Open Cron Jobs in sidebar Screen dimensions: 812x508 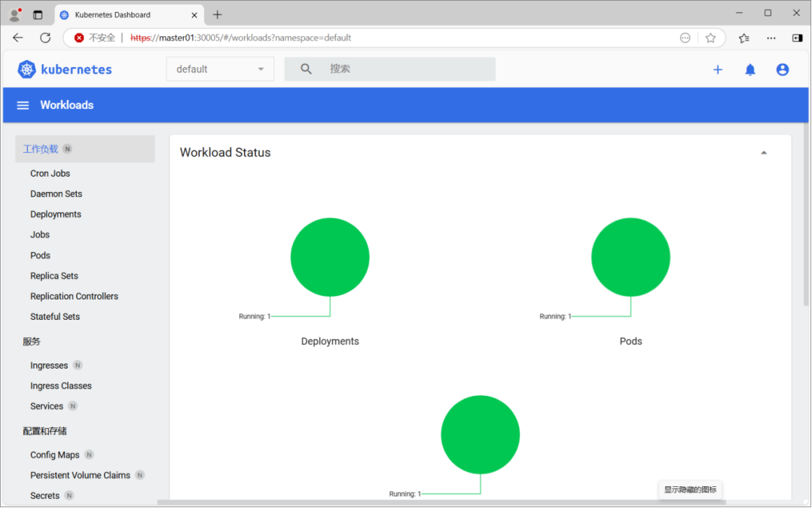coord(50,173)
